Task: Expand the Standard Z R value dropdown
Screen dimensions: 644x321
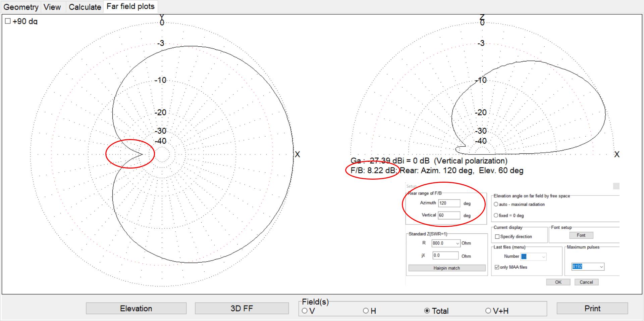Action: (458, 243)
